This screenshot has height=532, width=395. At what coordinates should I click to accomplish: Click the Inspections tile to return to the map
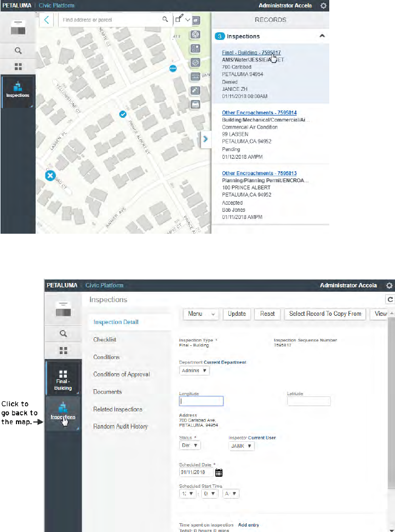pos(63,413)
